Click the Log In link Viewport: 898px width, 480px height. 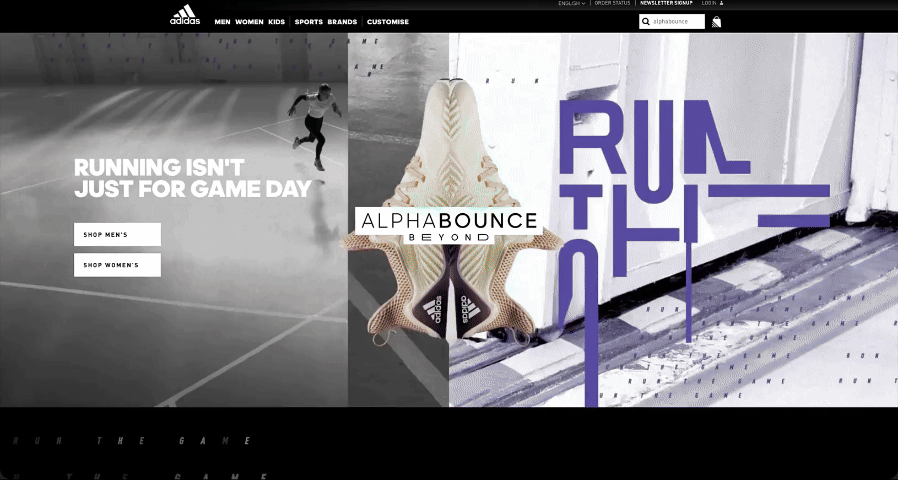click(x=708, y=3)
